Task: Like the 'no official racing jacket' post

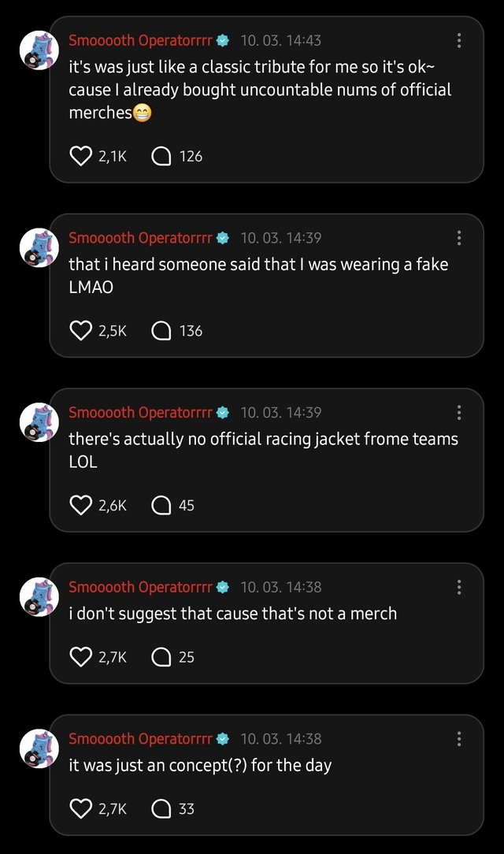Action: coord(81,505)
